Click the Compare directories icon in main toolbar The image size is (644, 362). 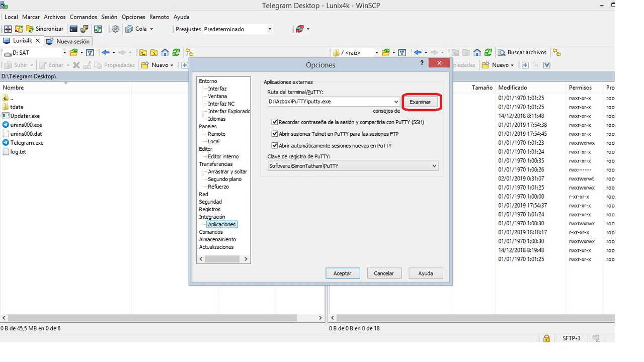pos(8,29)
